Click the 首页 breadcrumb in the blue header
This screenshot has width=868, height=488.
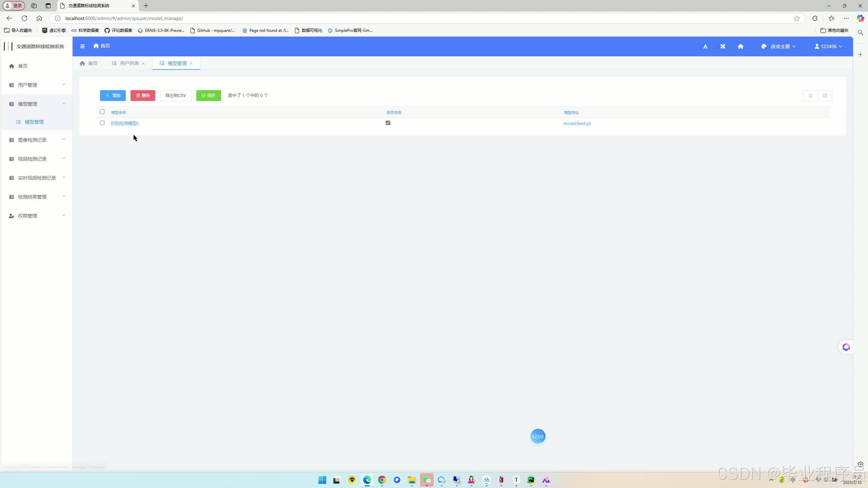[102, 46]
